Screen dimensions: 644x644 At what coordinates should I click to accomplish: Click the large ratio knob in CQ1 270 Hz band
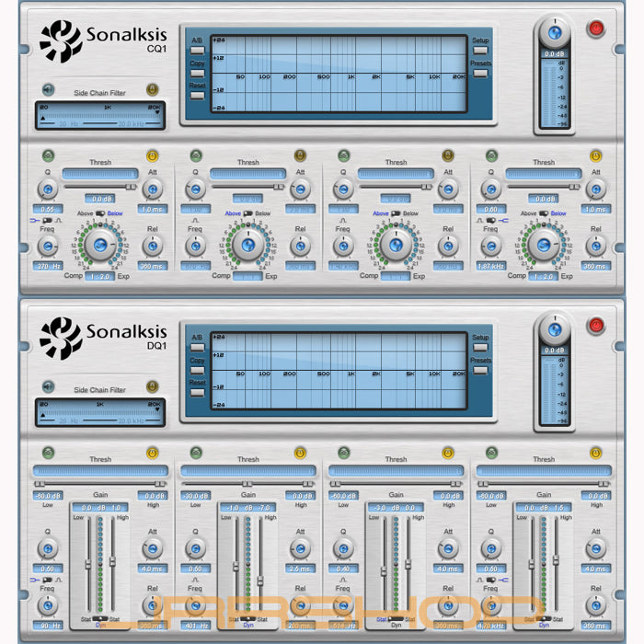[100, 246]
